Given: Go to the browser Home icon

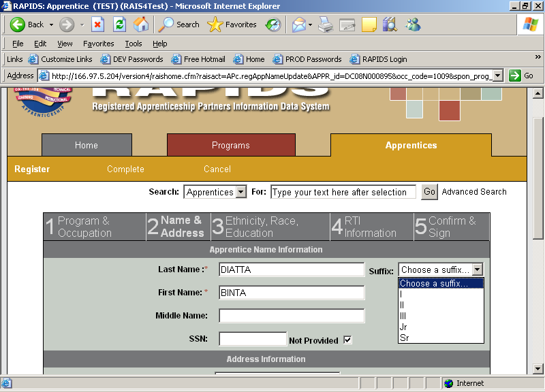Looking at the screenshot, I should (141, 24).
